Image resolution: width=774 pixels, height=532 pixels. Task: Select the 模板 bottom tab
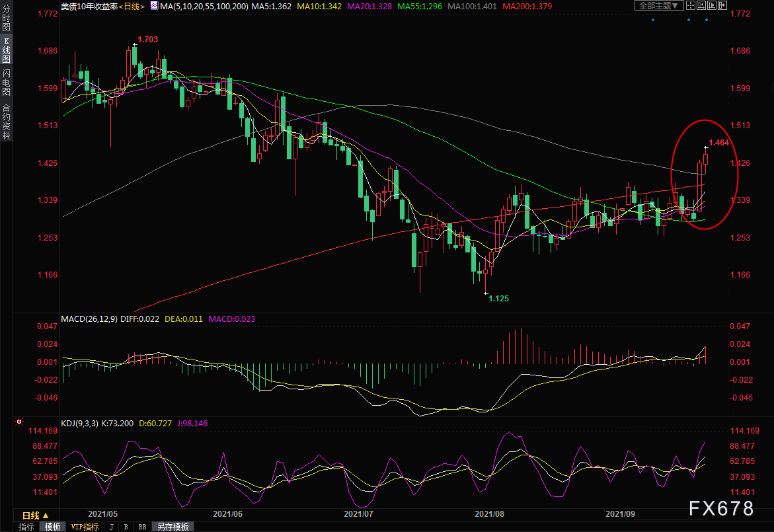[52, 527]
